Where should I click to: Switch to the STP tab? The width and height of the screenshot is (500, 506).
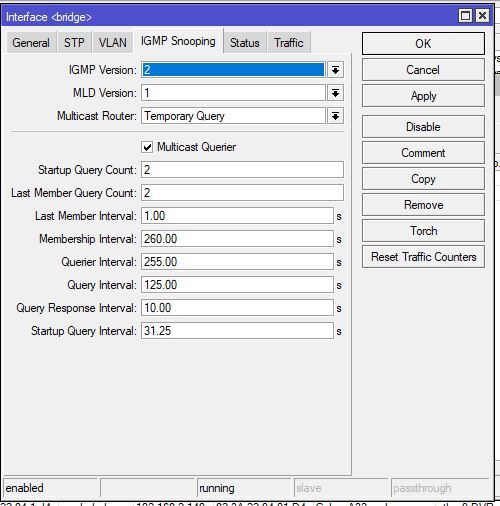(74, 43)
